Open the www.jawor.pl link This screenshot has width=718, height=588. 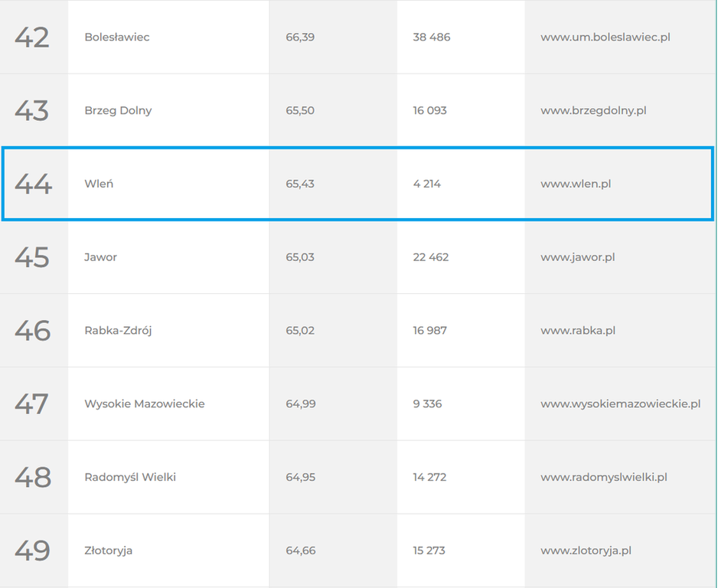coord(577,257)
